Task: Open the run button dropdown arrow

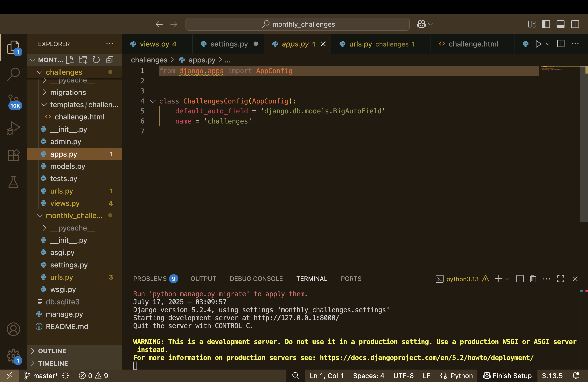Action: [548, 44]
